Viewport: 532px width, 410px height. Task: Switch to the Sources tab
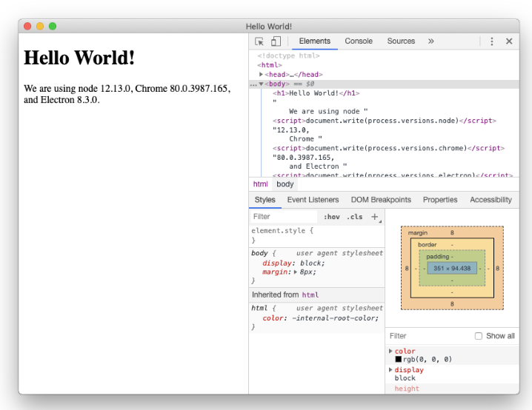click(x=401, y=41)
